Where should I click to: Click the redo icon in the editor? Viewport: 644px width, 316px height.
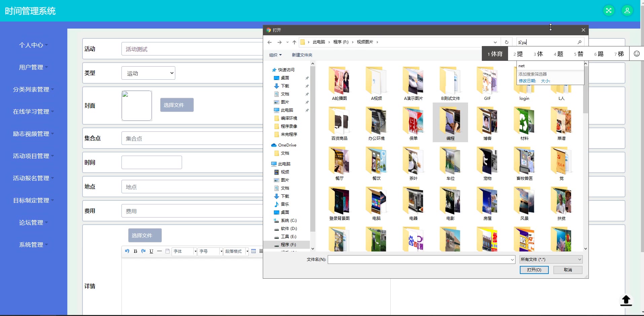tap(143, 251)
